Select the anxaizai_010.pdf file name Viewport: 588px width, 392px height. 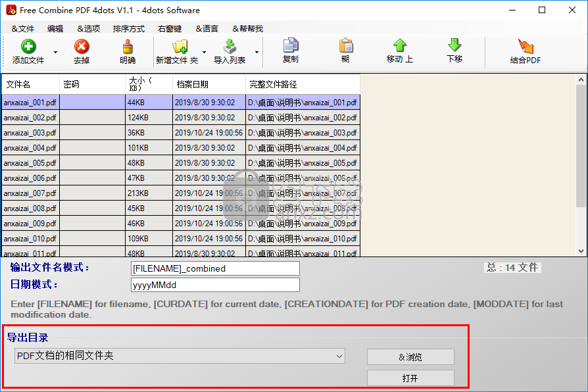click(30, 239)
